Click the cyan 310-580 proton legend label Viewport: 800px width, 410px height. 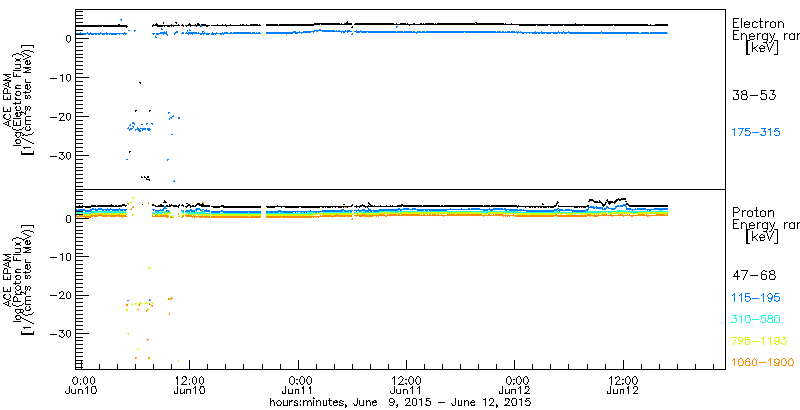(x=756, y=319)
